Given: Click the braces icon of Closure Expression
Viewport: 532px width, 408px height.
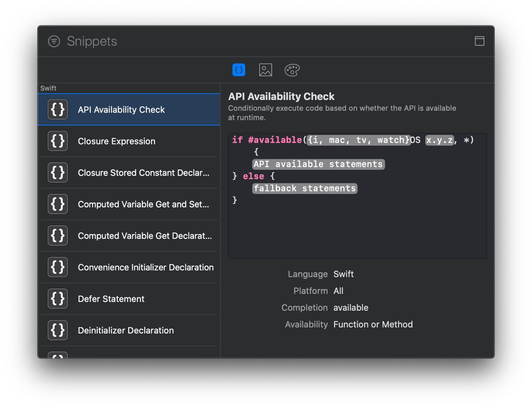Looking at the screenshot, I should pos(58,141).
